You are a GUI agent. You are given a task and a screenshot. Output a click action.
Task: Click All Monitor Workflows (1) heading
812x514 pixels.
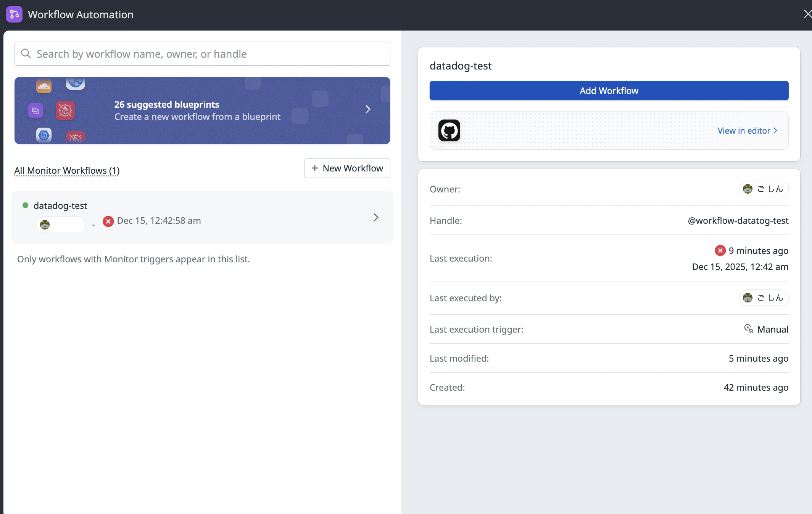[67, 171]
